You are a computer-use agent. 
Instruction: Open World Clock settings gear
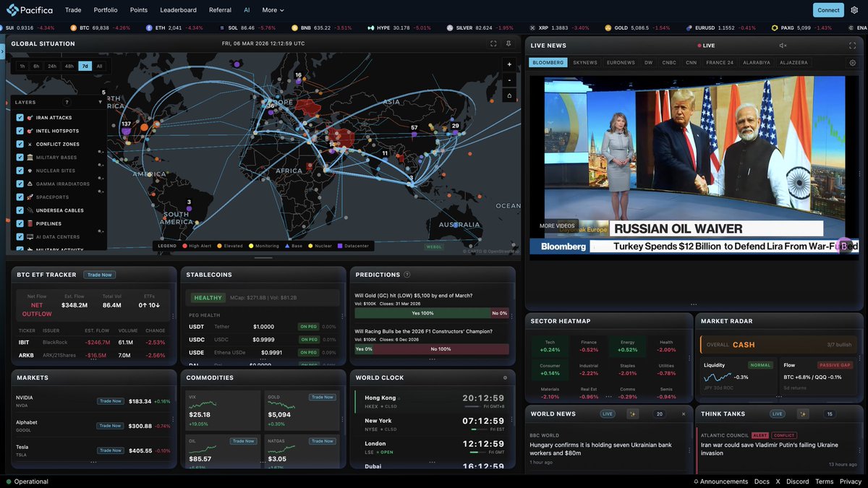[x=505, y=377]
